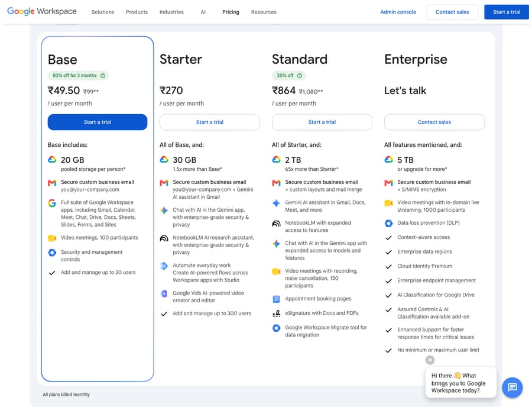Click the Google Workspace logo
532x407 pixels.
click(x=42, y=11)
